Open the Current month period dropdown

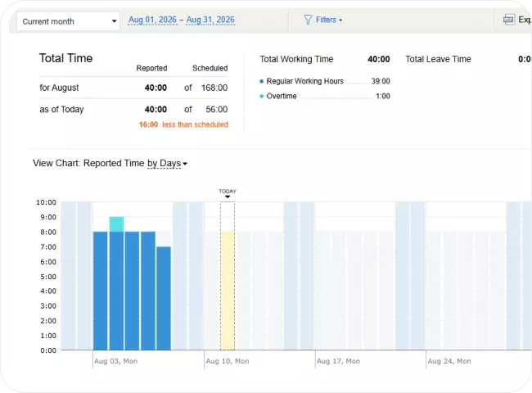tap(68, 21)
